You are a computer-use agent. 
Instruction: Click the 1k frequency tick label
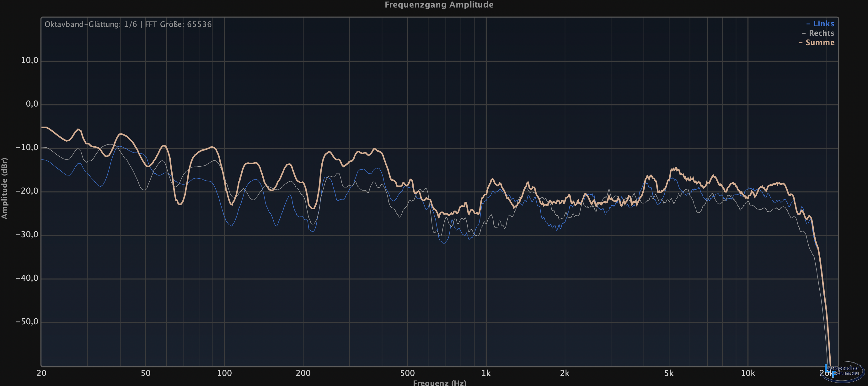(486, 373)
